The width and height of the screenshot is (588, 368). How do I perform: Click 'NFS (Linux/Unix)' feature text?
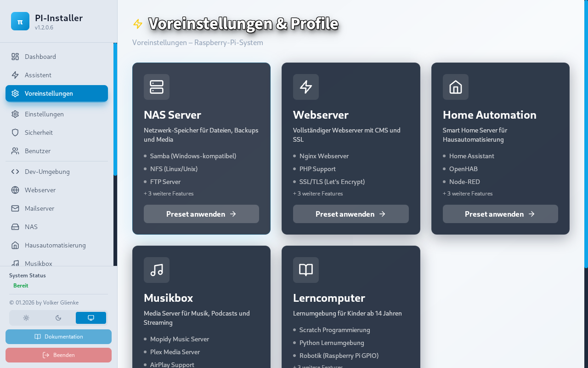174,169
